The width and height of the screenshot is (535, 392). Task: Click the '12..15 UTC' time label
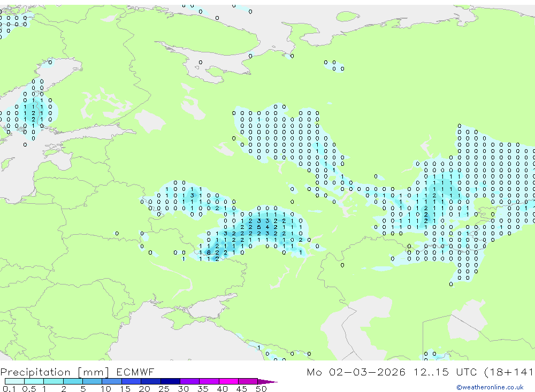[x=445, y=372]
